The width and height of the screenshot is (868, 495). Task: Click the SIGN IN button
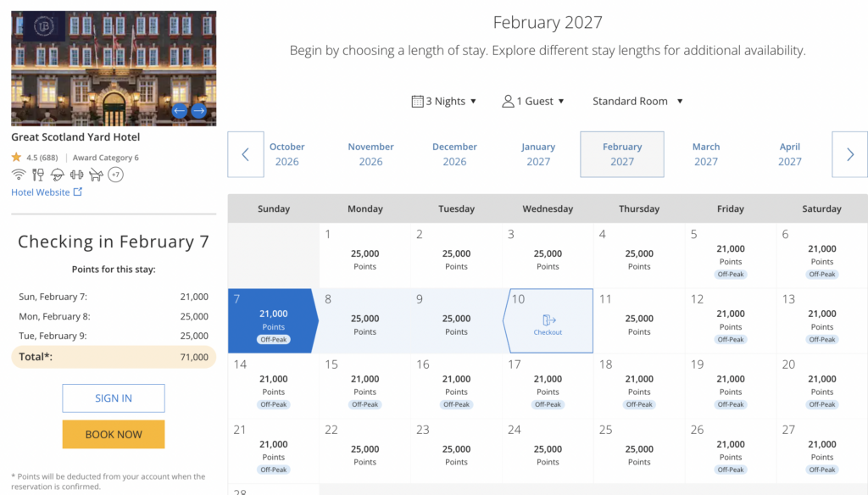[114, 398]
